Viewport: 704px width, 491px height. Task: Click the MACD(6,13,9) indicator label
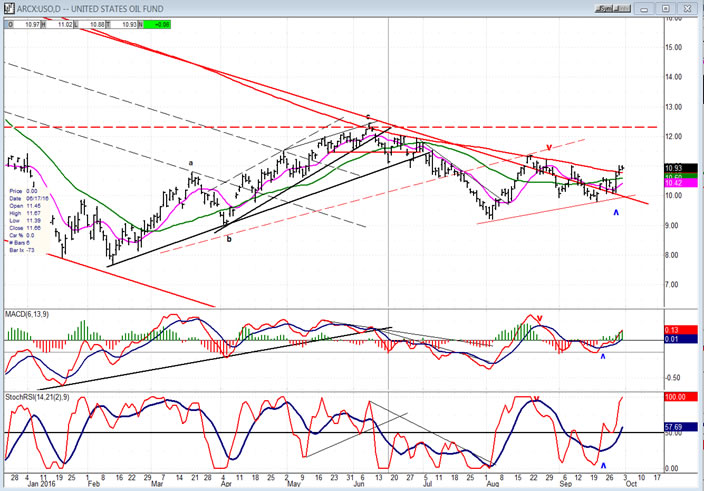tap(27, 315)
